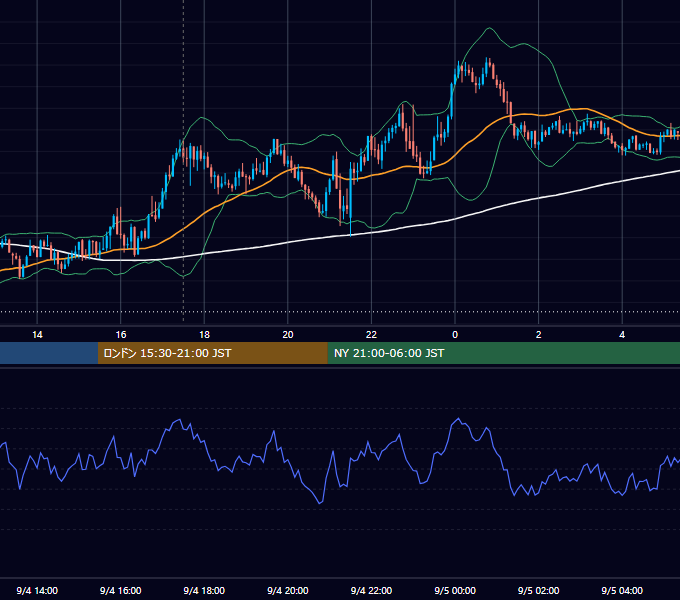
Task: Click the 9/4 14:00 time label
Action: point(37,591)
